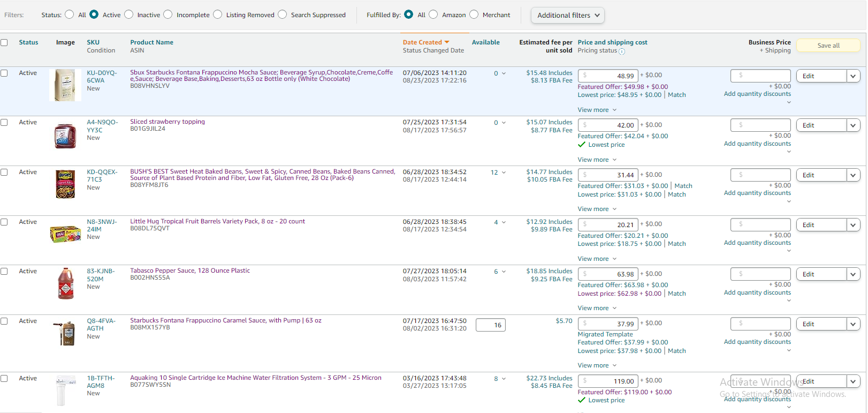
Task: Filter by Fulfilled By Amazon
Action: (x=433, y=14)
